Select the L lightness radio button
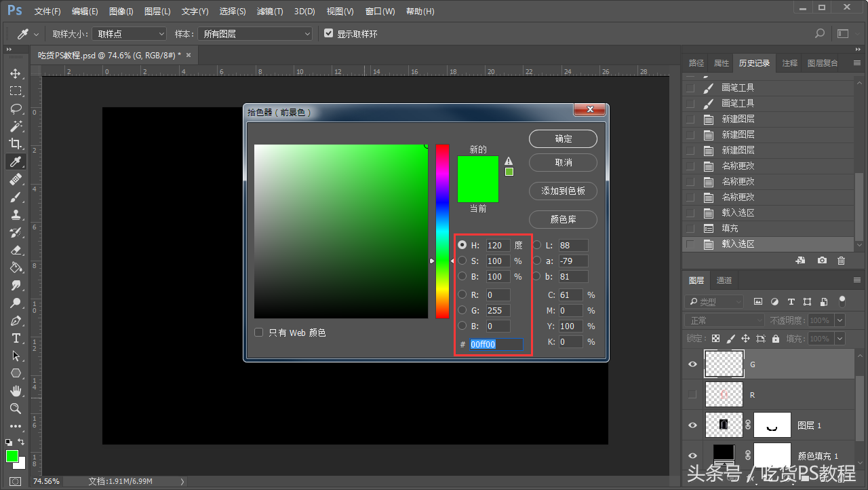Screen dimensions: 868x490 (x=537, y=245)
